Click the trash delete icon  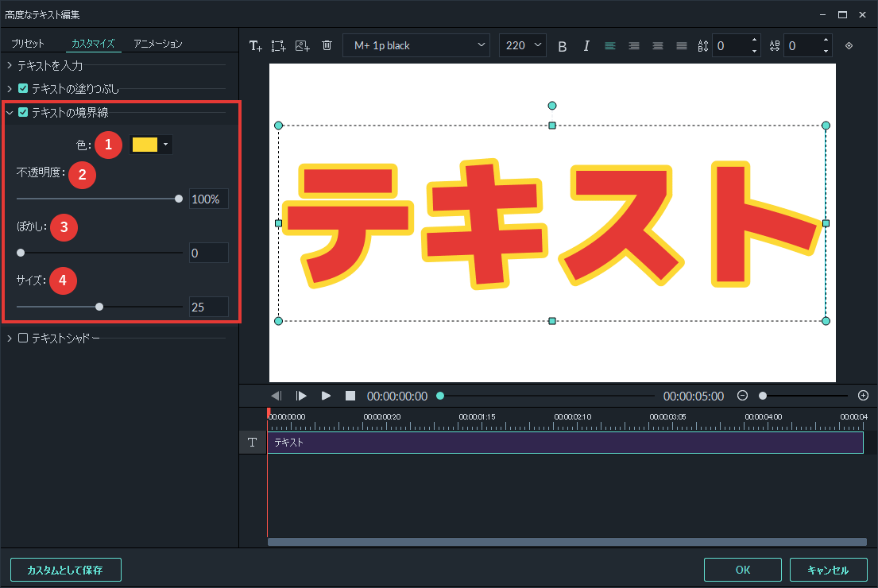(x=327, y=45)
